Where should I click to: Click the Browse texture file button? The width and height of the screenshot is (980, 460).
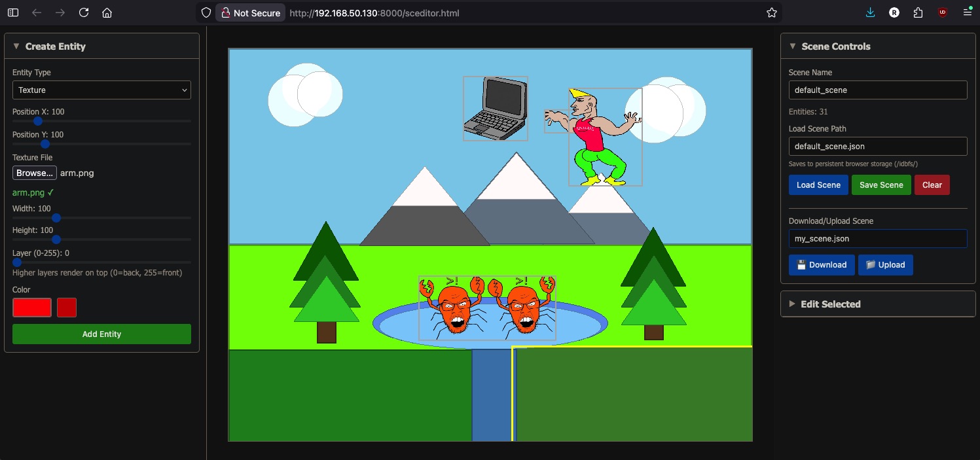35,173
